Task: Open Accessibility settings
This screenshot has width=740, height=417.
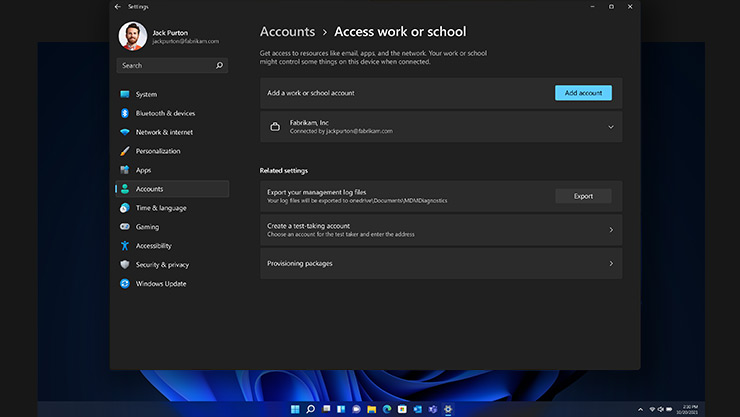Action: tap(153, 246)
